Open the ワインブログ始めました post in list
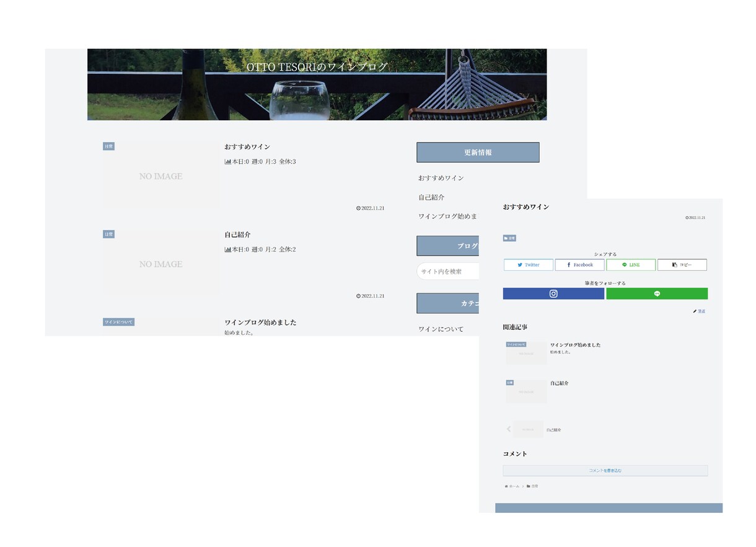 coord(260,322)
